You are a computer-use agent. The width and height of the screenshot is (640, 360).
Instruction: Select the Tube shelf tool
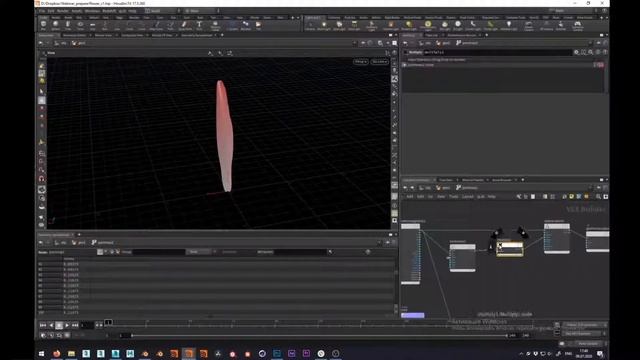(68, 26)
